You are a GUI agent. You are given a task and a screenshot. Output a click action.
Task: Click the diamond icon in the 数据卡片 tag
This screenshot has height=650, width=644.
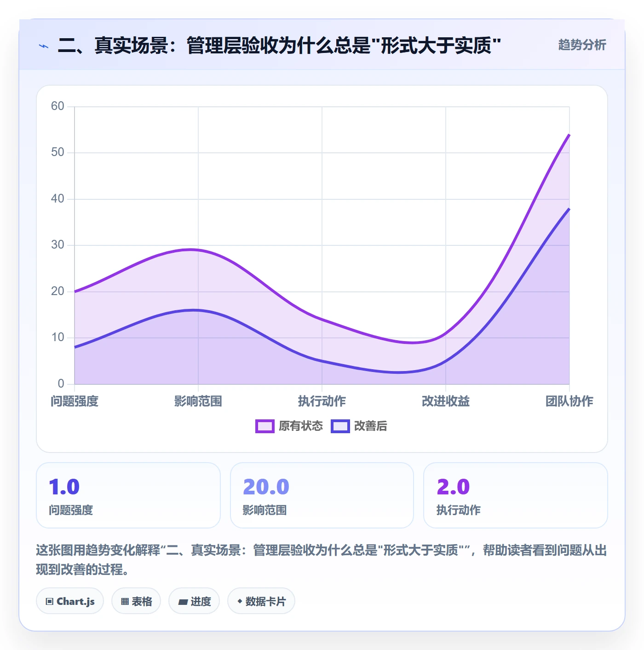(240, 601)
